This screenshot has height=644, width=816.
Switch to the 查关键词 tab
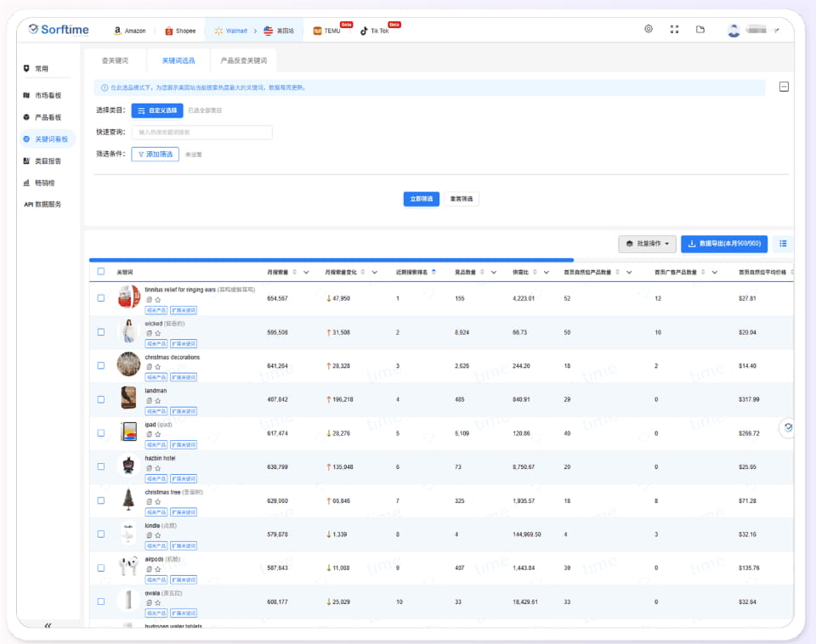point(115,61)
